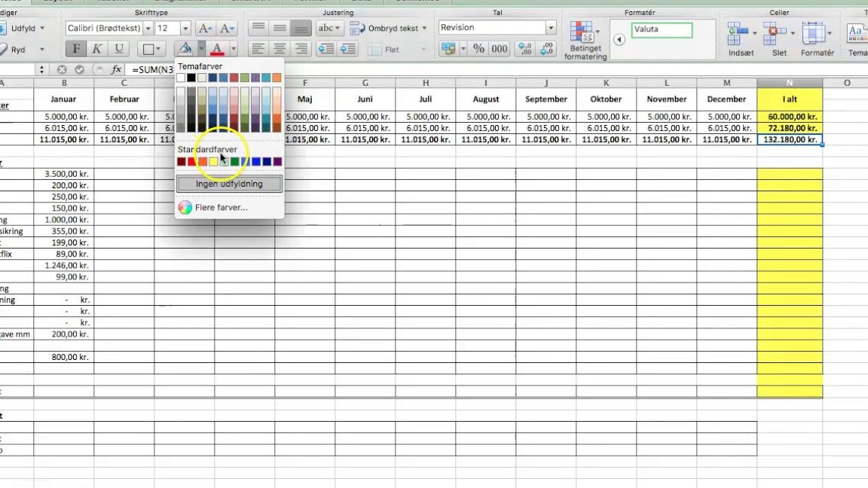The height and width of the screenshot is (488, 868).
Task: Toggle bold F formatting
Action: point(76,49)
